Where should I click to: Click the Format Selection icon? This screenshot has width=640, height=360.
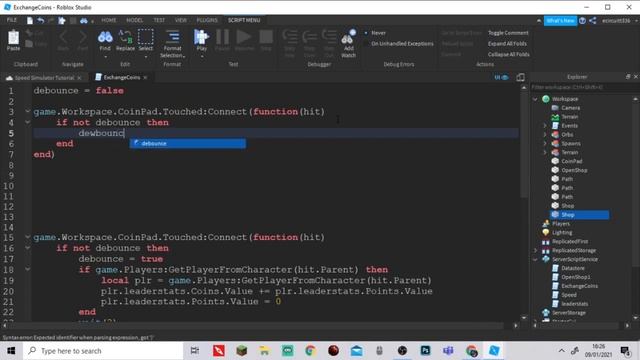(x=172, y=38)
